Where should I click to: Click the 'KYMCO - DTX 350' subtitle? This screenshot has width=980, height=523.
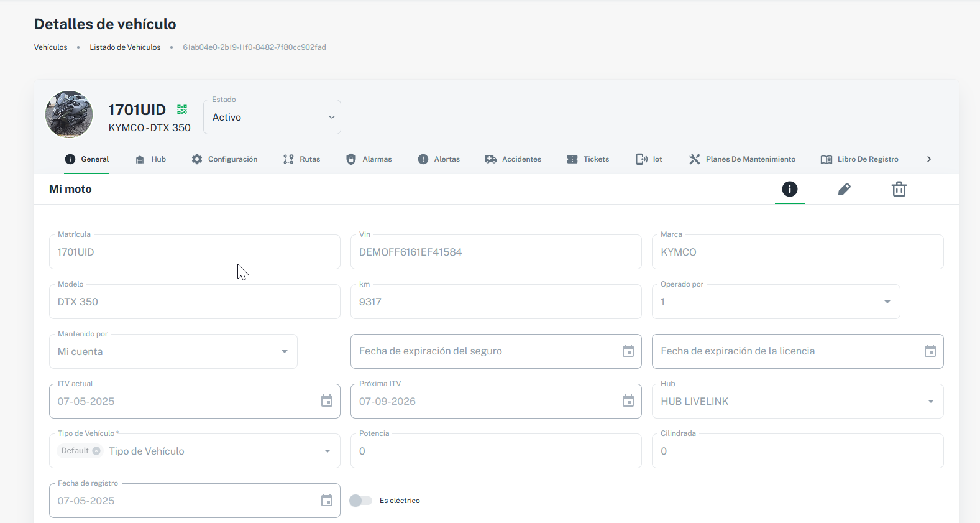(x=150, y=127)
